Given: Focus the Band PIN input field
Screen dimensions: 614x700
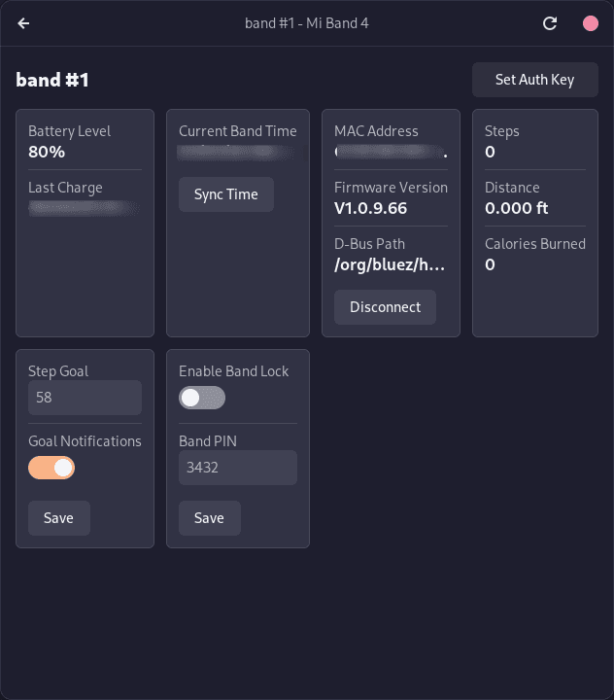Looking at the screenshot, I should (x=237, y=468).
